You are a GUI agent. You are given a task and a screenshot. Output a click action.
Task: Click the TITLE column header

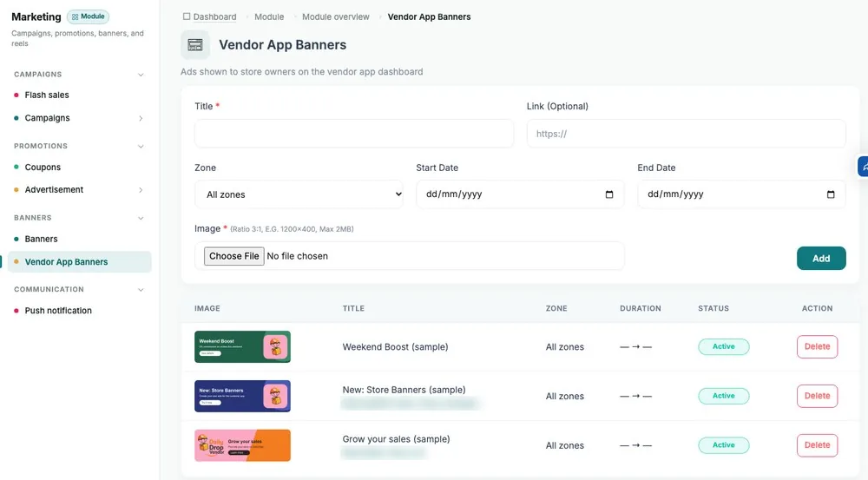pos(354,308)
